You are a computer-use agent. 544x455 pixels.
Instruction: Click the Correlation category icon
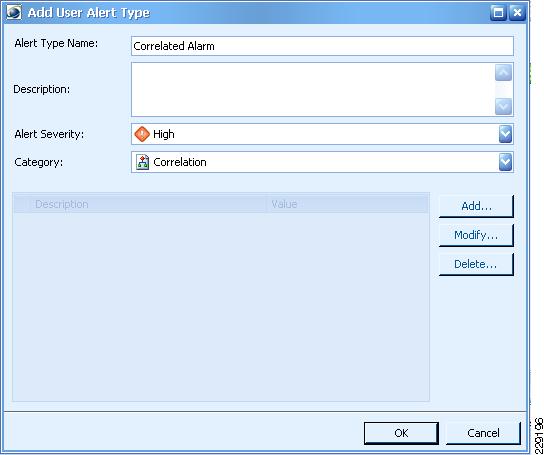tap(142, 162)
